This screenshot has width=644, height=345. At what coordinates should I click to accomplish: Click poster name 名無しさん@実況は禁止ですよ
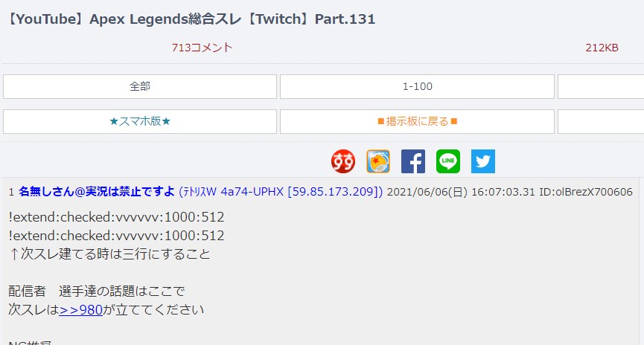[x=97, y=192]
